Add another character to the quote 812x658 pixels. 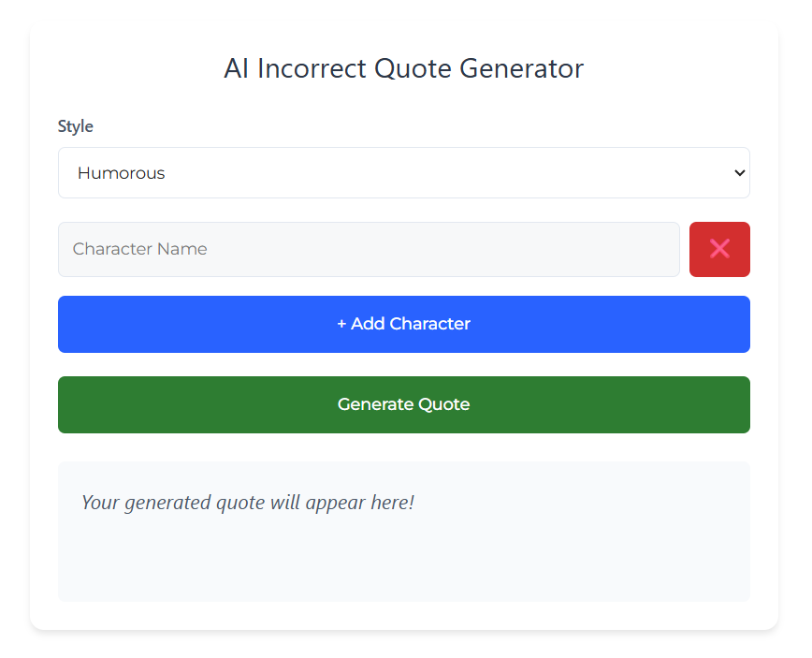tap(404, 325)
